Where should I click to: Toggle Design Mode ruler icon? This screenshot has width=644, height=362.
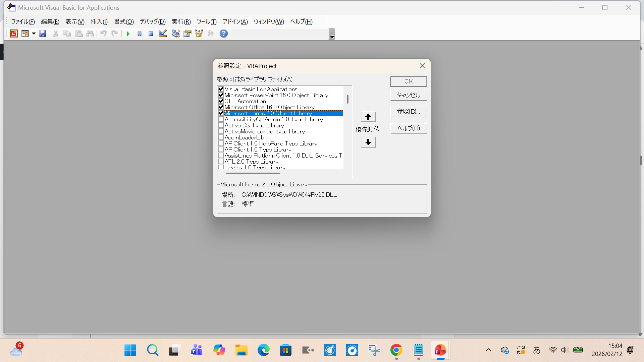(163, 34)
